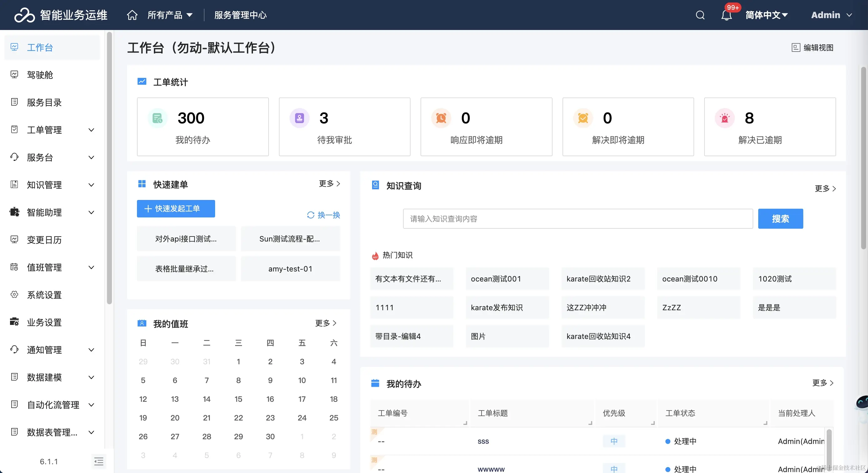Click the blue 搜索 button
Viewport: 868px width, 473px height.
pos(780,219)
